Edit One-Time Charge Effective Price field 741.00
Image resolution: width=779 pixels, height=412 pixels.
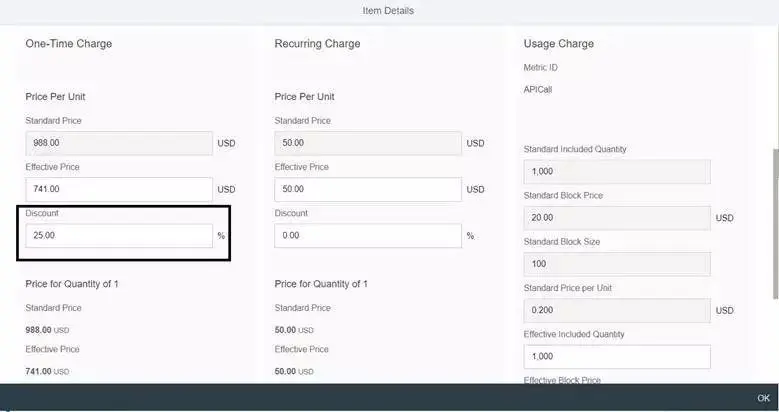pos(119,189)
